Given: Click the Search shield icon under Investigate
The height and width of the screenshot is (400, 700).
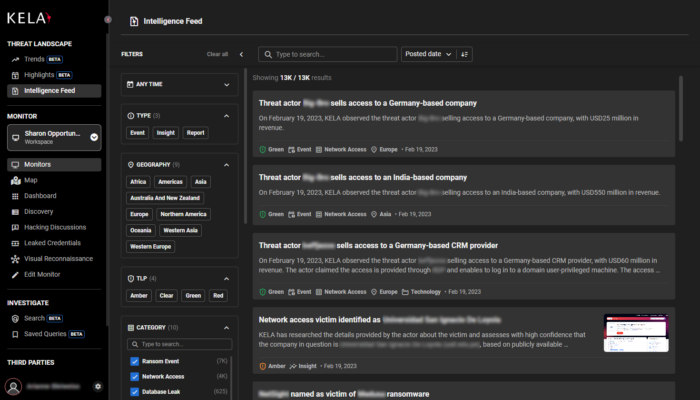Looking at the screenshot, I should 15,318.
